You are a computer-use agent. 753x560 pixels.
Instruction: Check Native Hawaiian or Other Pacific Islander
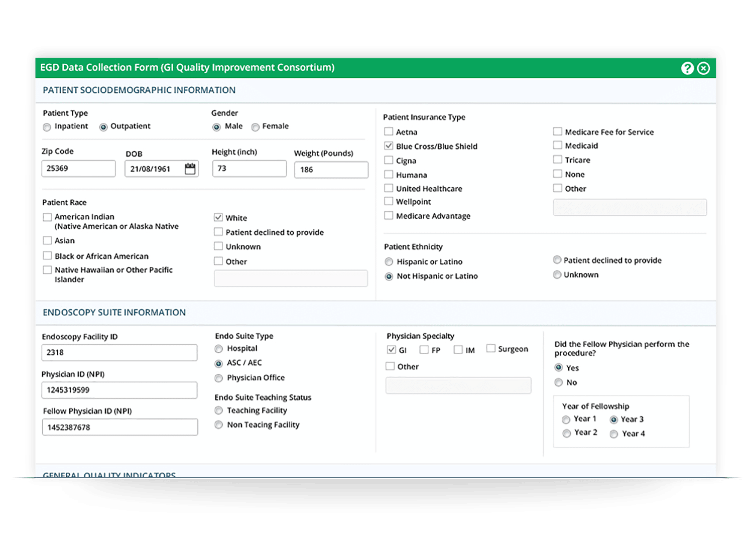click(x=47, y=270)
